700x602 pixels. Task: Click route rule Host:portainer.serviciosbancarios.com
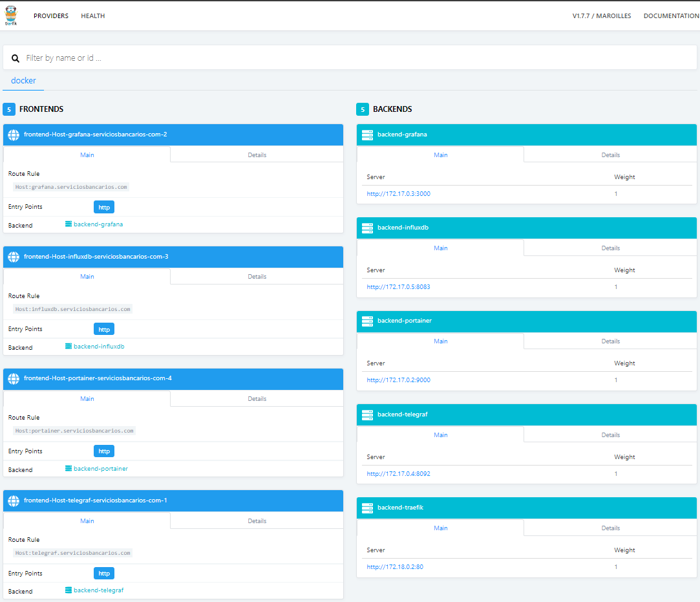pos(74,431)
